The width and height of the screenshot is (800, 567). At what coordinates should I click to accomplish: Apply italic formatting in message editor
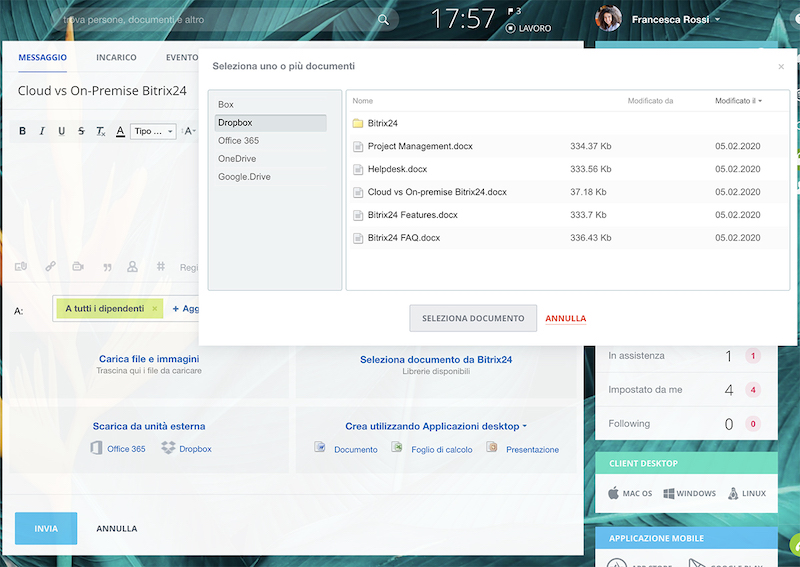point(42,131)
